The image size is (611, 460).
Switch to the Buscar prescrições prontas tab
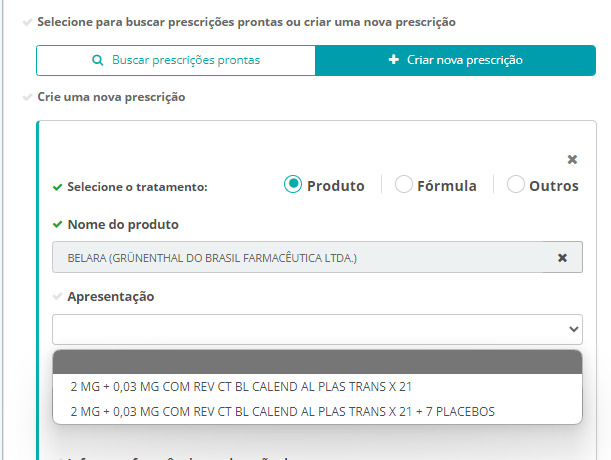click(x=176, y=60)
